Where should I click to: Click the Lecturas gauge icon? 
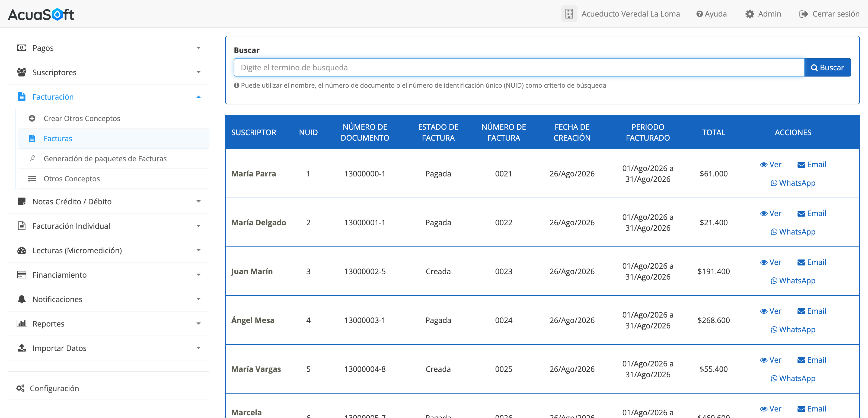(22, 250)
